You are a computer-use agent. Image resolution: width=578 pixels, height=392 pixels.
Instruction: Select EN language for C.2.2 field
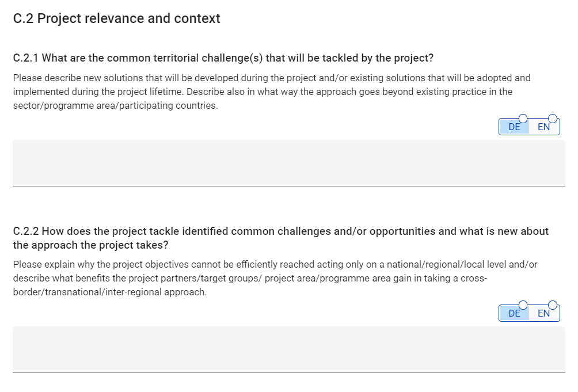tap(543, 314)
